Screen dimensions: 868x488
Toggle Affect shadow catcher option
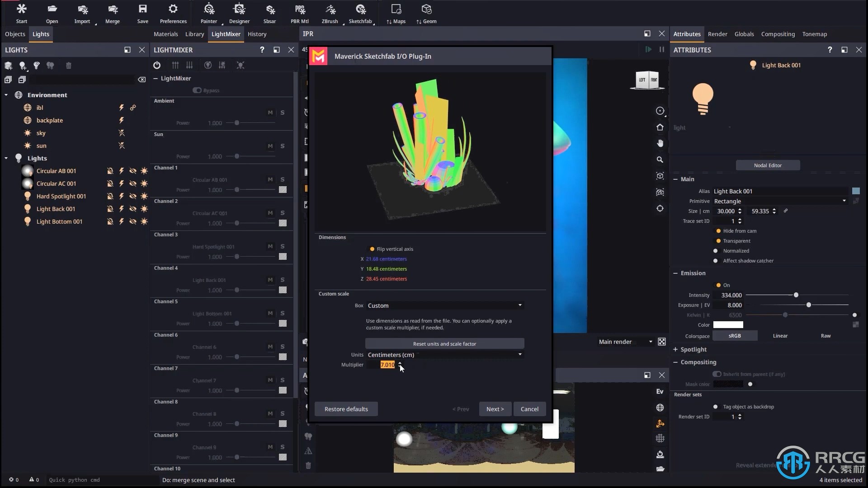pos(715,261)
